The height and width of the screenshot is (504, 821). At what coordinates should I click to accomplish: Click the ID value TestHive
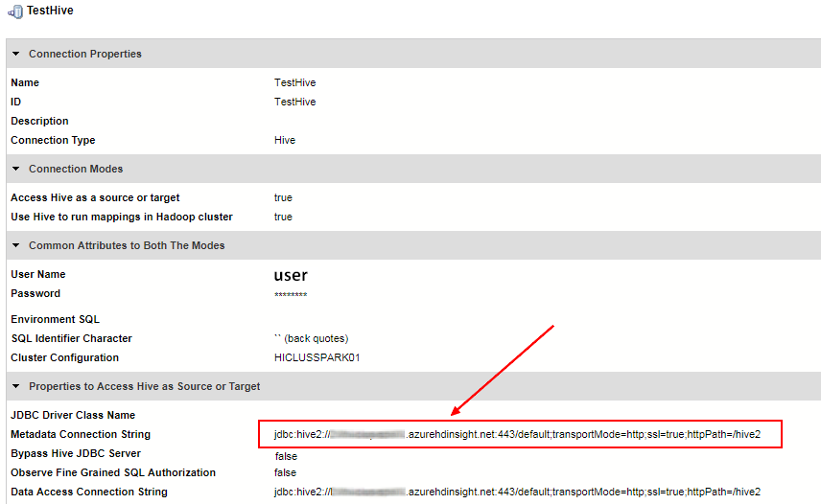294,102
